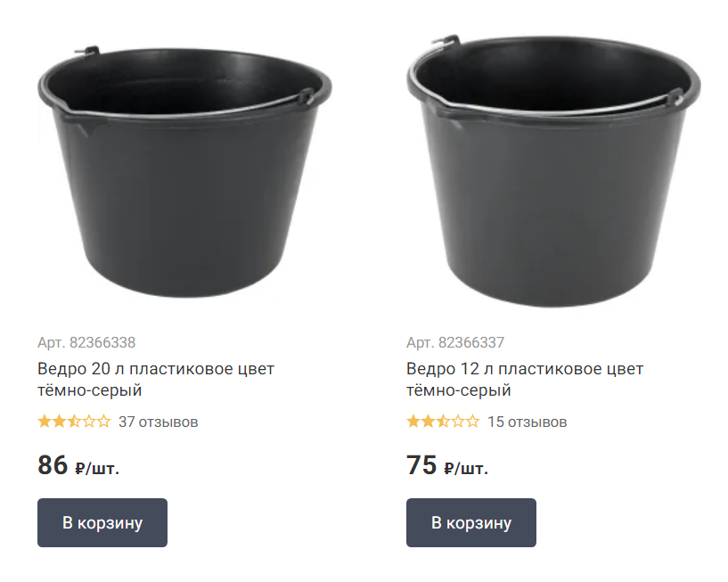Viewport: 728px width, 582px height.
Task: Click the second star of the 20 л bucket rating
Action: [59, 422]
